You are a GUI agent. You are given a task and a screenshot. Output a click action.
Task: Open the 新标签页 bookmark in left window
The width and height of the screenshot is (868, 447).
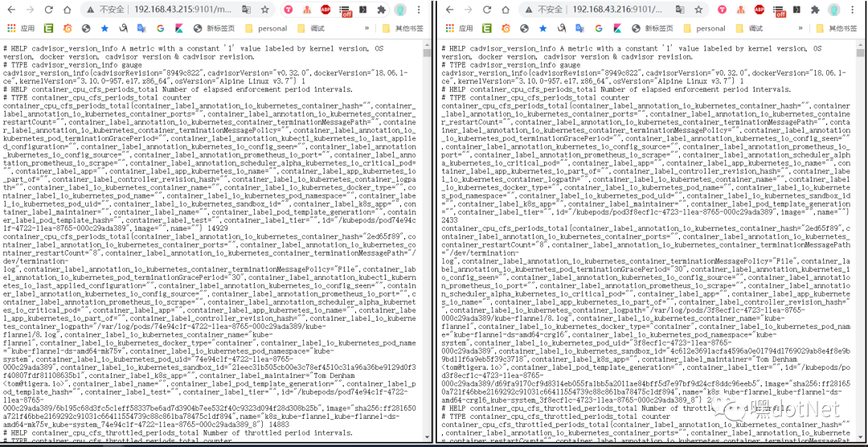[215, 28]
